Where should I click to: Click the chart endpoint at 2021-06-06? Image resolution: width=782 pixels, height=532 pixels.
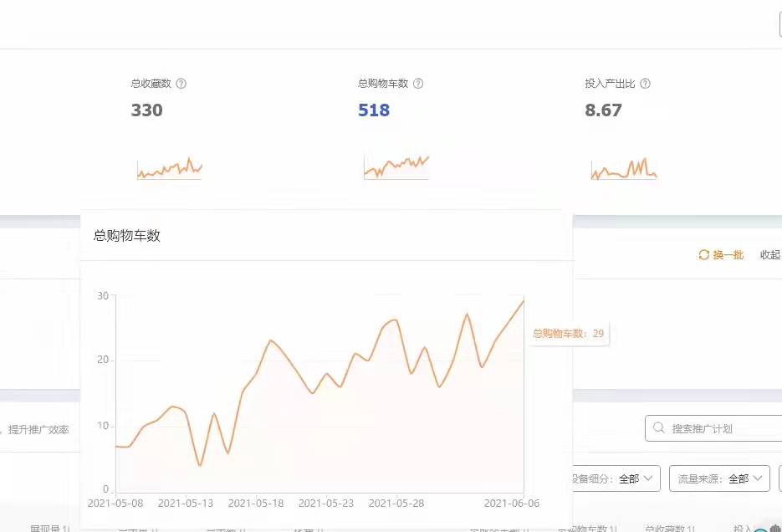(524, 301)
